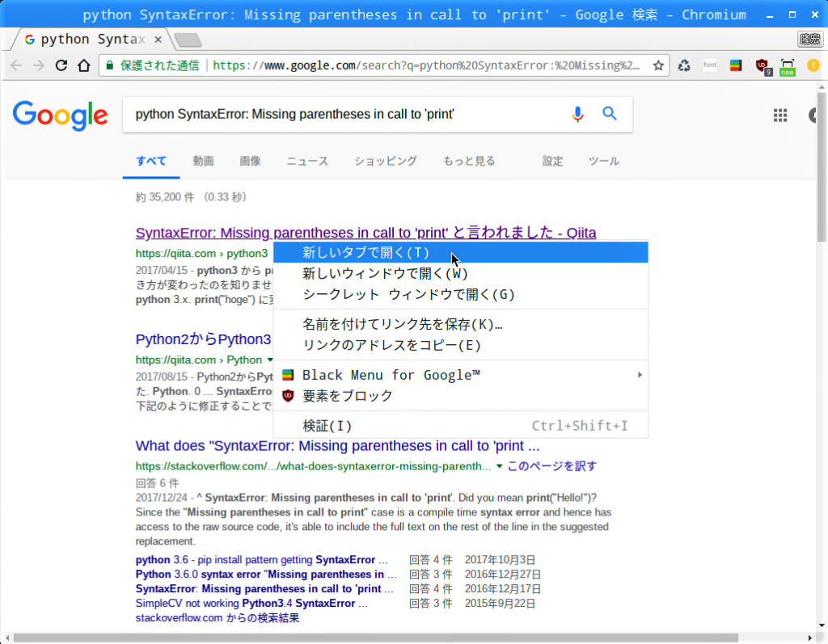Switch to the ニュース search tab

(307, 161)
